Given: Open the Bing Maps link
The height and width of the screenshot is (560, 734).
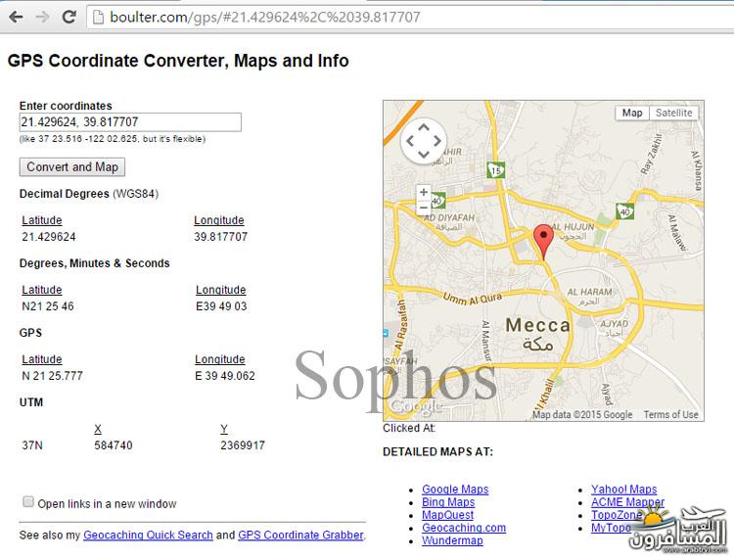Looking at the screenshot, I should pos(448,502).
